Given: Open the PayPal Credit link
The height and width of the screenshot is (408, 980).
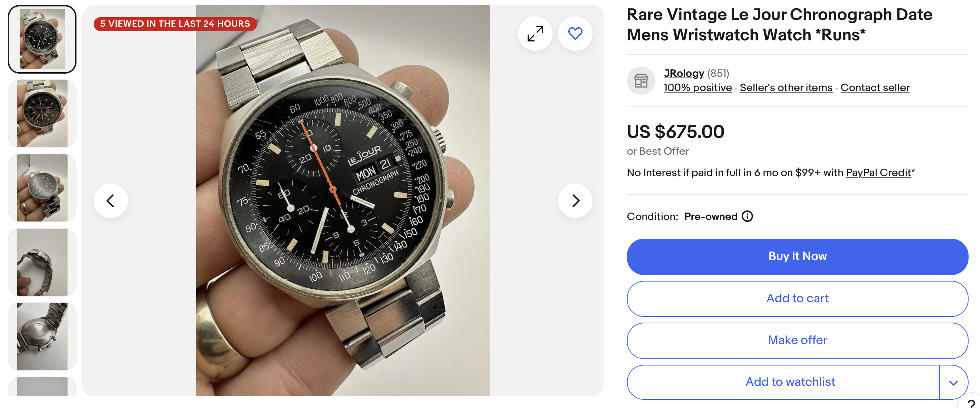Looking at the screenshot, I should click(878, 173).
